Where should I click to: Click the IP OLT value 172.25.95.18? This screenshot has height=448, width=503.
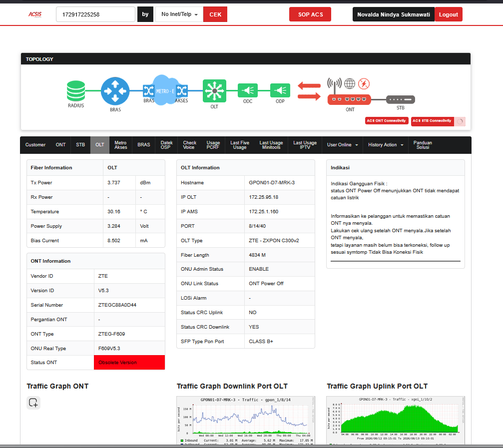click(263, 197)
